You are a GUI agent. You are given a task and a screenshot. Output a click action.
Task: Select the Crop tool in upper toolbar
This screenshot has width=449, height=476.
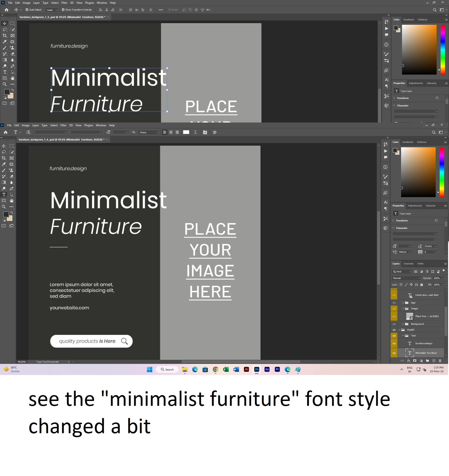pyautogui.click(x=4, y=36)
